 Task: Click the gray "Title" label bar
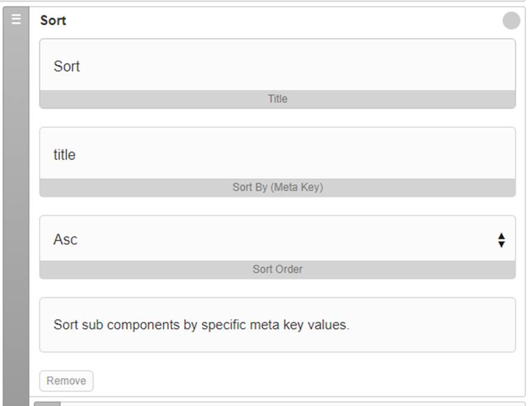tap(277, 99)
